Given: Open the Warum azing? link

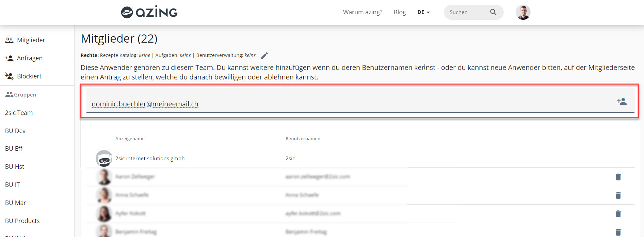Looking at the screenshot, I should point(363,12).
